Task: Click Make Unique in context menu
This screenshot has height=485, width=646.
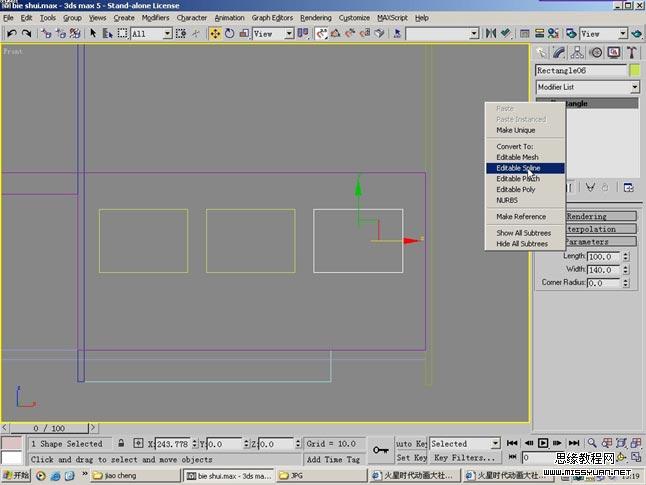Action: (x=525, y=130)
